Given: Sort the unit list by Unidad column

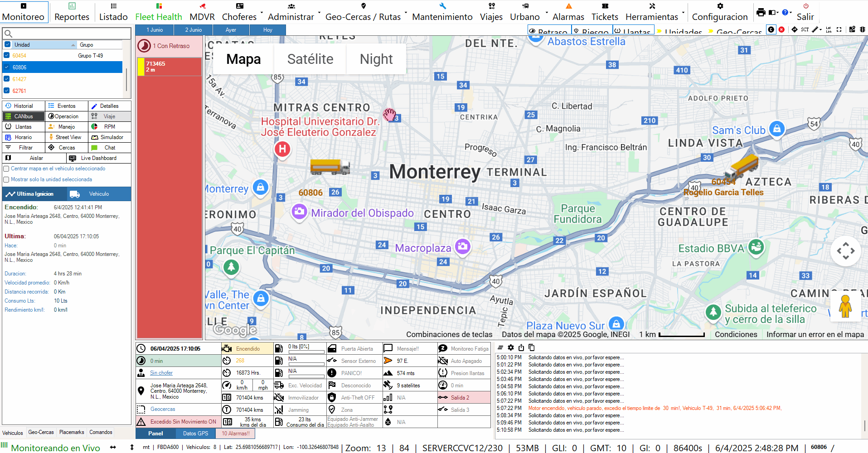Looking at the screenshot, I should [x=44, y=45].
